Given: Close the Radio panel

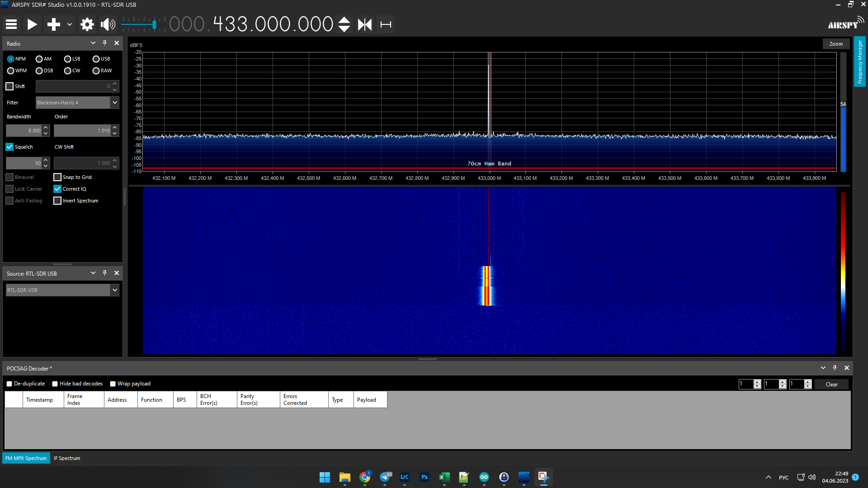Looking at the screenshot, I should (x=117, y=43).
